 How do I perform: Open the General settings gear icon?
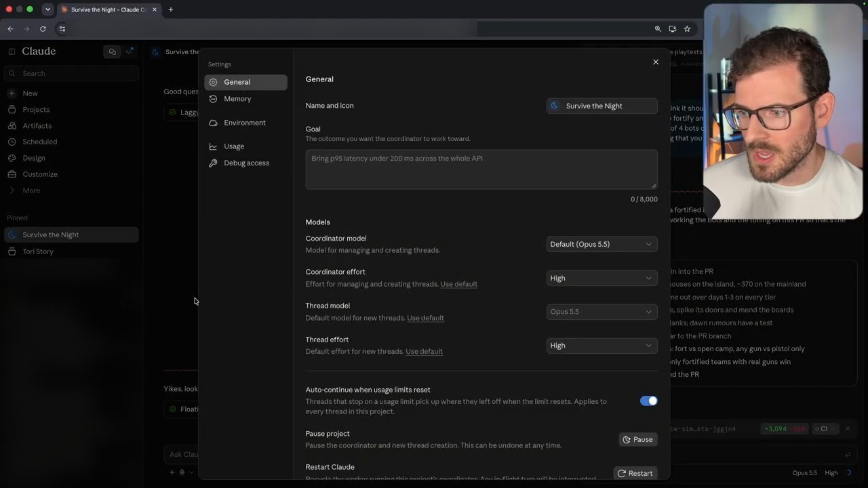213,82
